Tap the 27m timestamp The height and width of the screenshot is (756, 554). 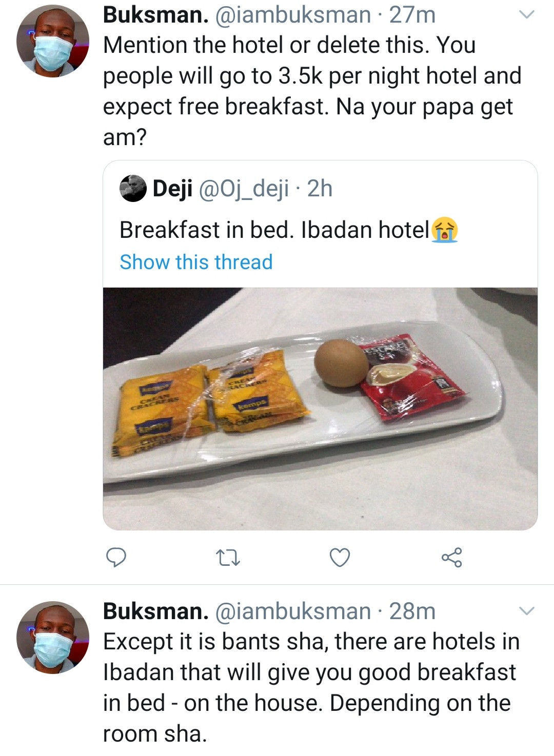click(412, 15)
